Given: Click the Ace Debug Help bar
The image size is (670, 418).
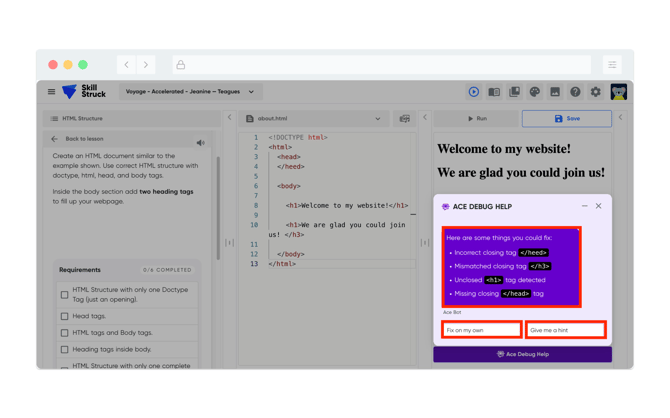Looking at the screenshot, I should pos(522,354).
